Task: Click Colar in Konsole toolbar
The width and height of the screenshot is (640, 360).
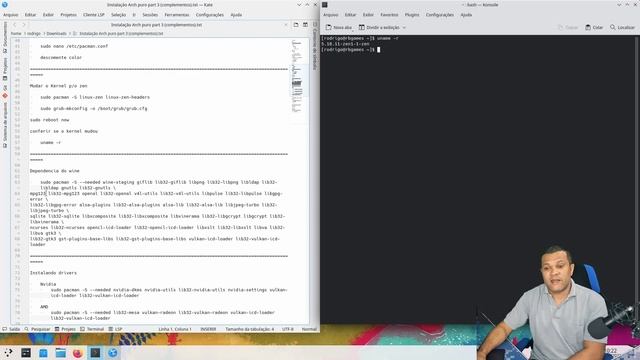Action: click(x=594, y=27)
